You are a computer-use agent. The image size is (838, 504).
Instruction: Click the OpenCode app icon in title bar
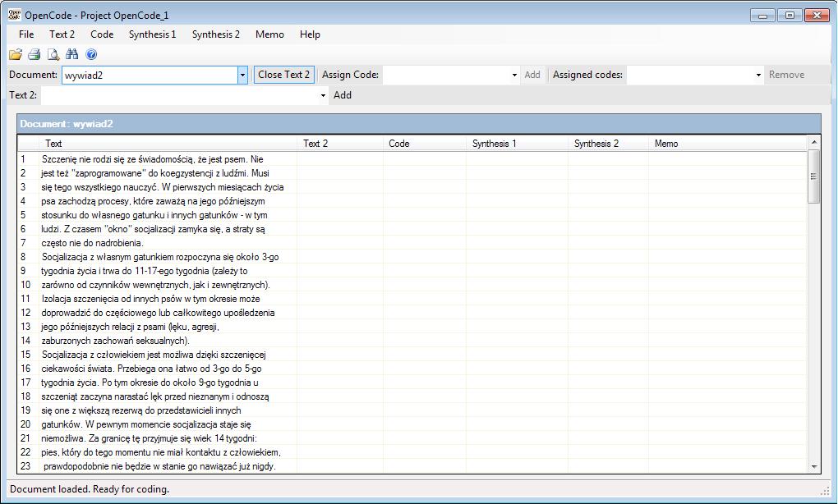pyautogui.click(x=15, y=15)
